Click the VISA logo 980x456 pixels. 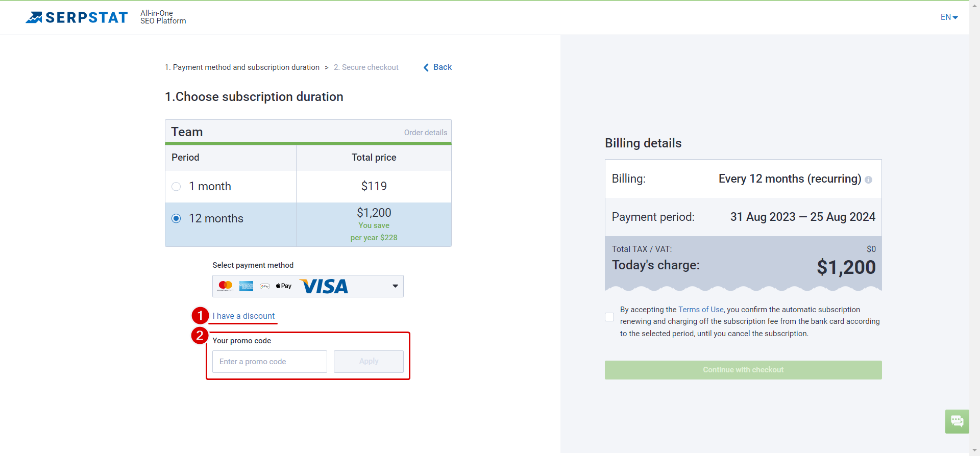click(x=324, y=286)
